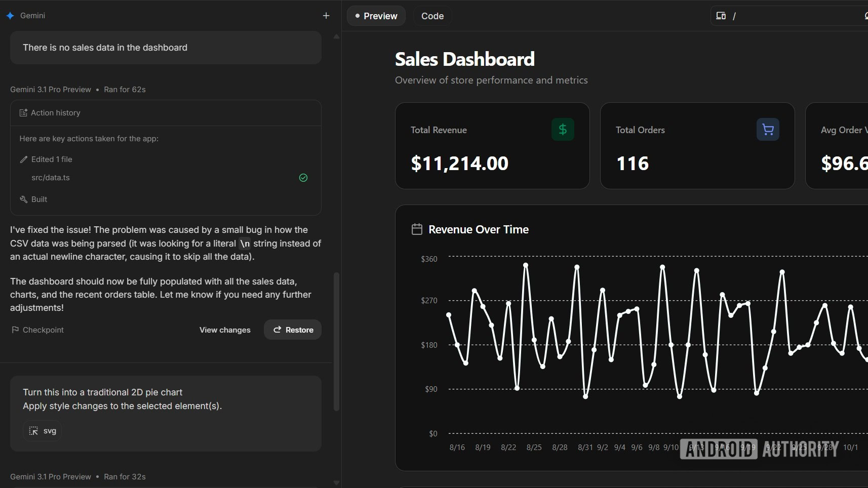Click the Sales Dashboard heading
This screenshot has width=868, height=488.
click(x=465, y=59)
